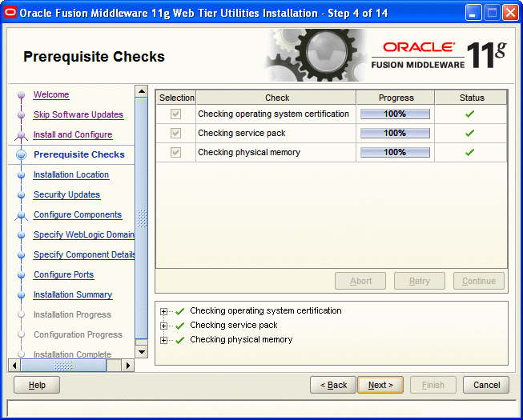Close the installer window

click(510, 13)
